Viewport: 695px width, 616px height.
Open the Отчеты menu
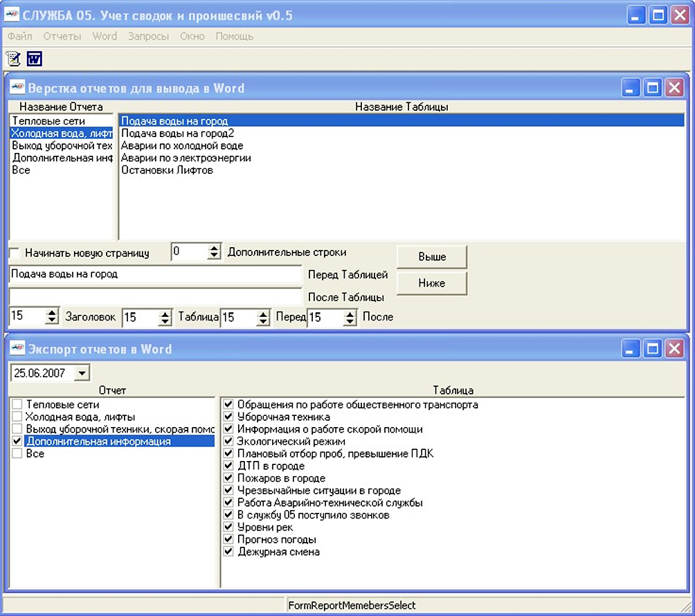(62, 37)
